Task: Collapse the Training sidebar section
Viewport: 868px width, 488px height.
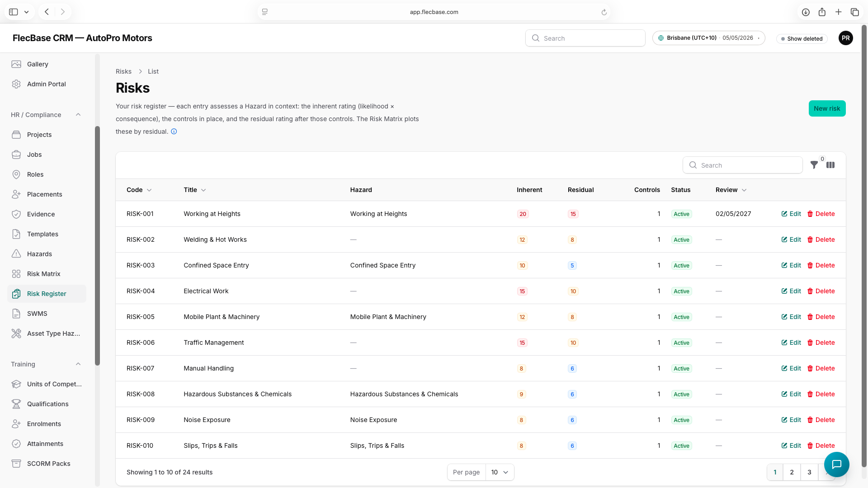Action: tap(78, 364)
